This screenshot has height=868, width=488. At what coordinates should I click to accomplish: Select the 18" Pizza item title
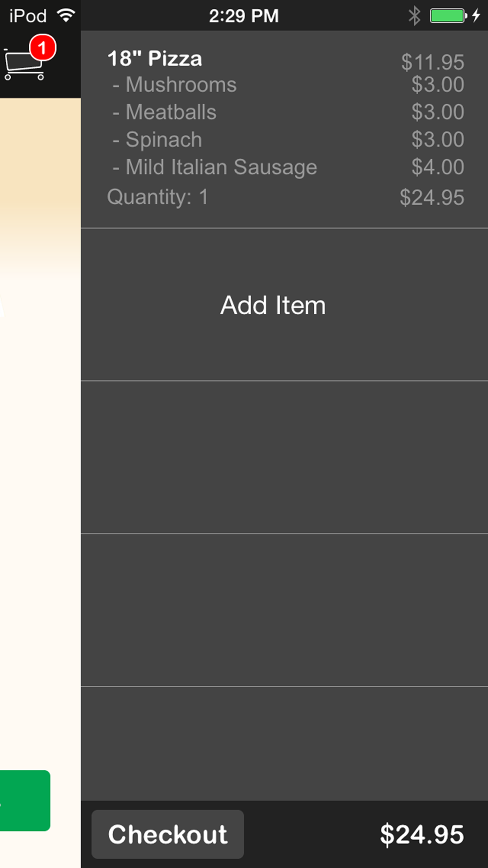pos(155,59)
